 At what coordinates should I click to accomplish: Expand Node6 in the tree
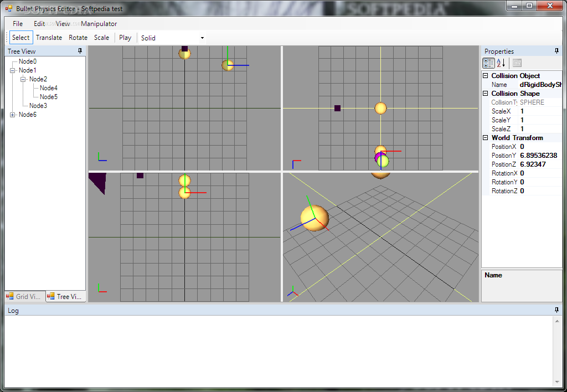(x=13, y=115)
